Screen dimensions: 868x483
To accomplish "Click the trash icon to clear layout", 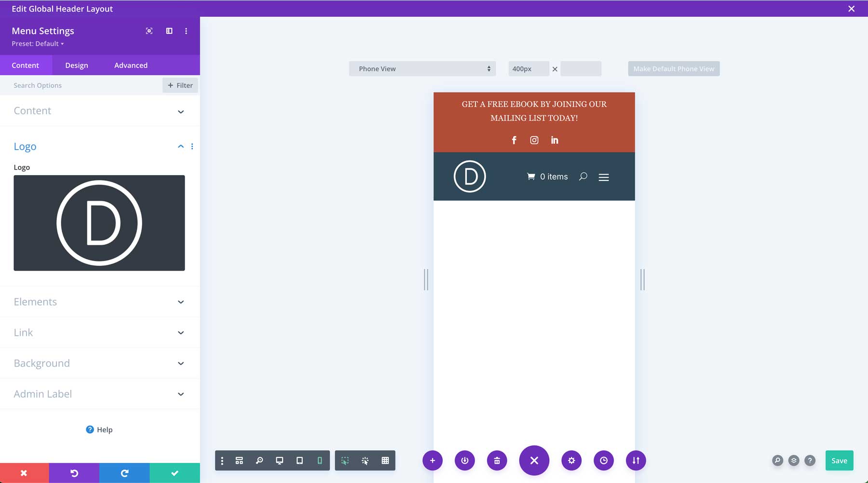I will tap(497, 460).
